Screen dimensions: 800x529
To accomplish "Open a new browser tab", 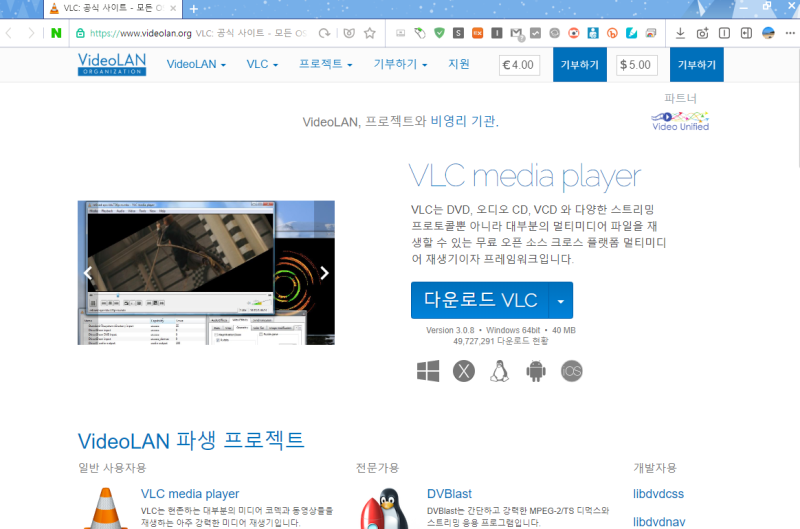I will pyautogui.click(x=194, y=9).
